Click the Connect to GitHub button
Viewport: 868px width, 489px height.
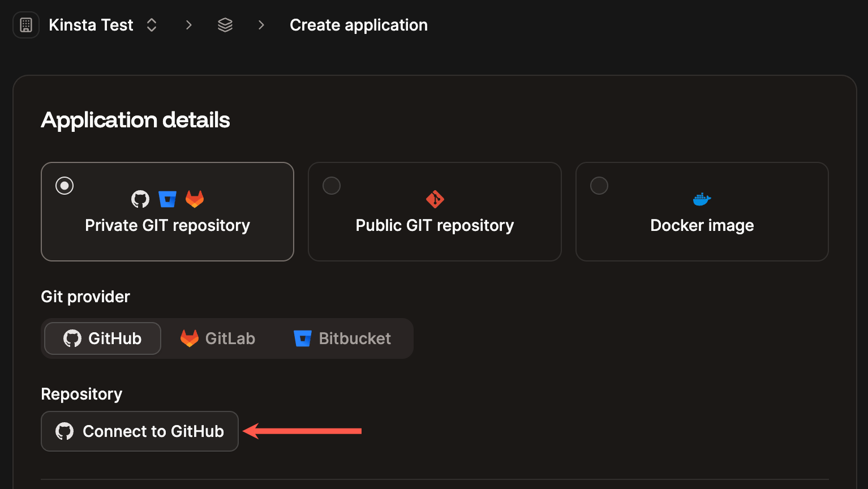pos(139,431)
